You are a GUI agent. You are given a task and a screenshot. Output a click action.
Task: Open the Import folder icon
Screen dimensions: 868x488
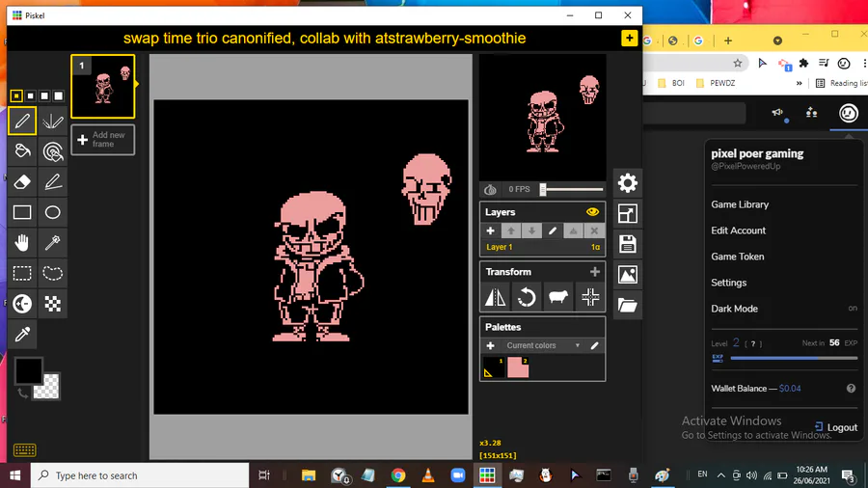627,305
